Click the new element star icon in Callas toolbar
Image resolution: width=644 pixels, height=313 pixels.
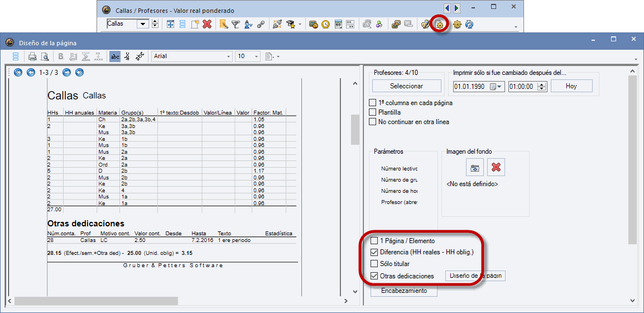tap(195, 24)
